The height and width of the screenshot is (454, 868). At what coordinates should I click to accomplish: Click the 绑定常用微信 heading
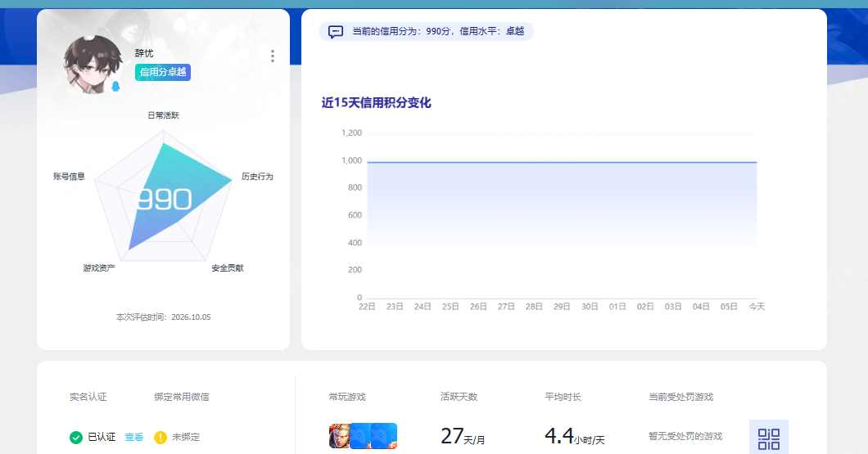pyautogui.click(x=182, y=397)
